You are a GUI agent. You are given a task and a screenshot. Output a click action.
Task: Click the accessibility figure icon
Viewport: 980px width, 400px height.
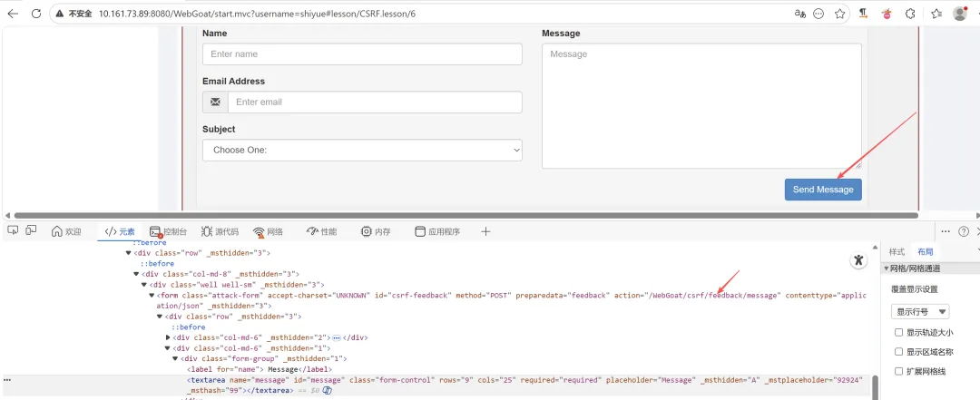[x=858, y=260]
